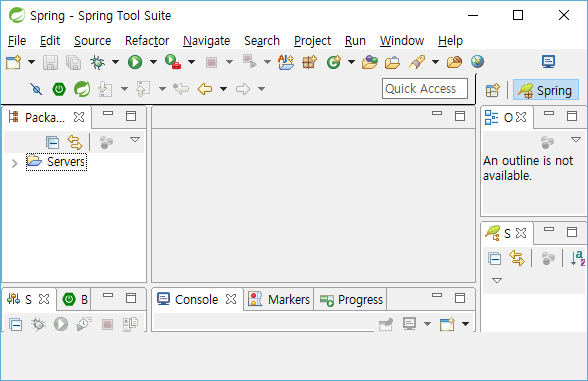The image size is (588, 381).
Task: Switch to the Markers tab
Action: tap(279, 299)
